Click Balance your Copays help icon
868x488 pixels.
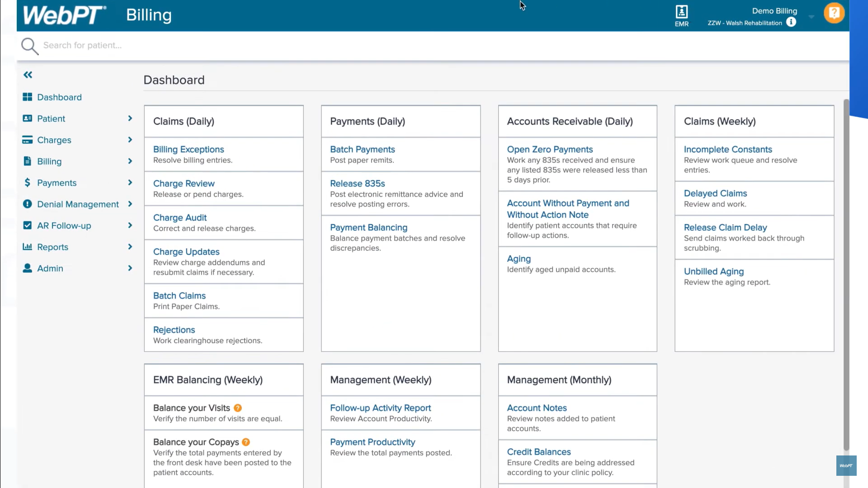(246, 442)
